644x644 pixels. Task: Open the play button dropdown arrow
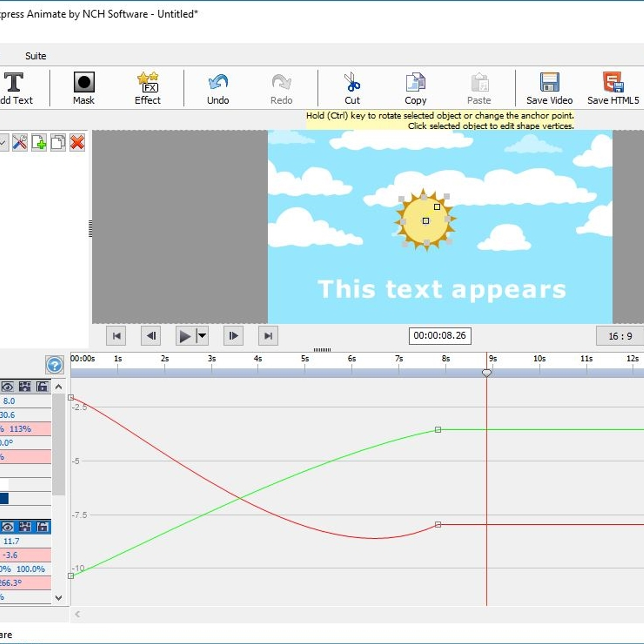click(x=202, y=336)
